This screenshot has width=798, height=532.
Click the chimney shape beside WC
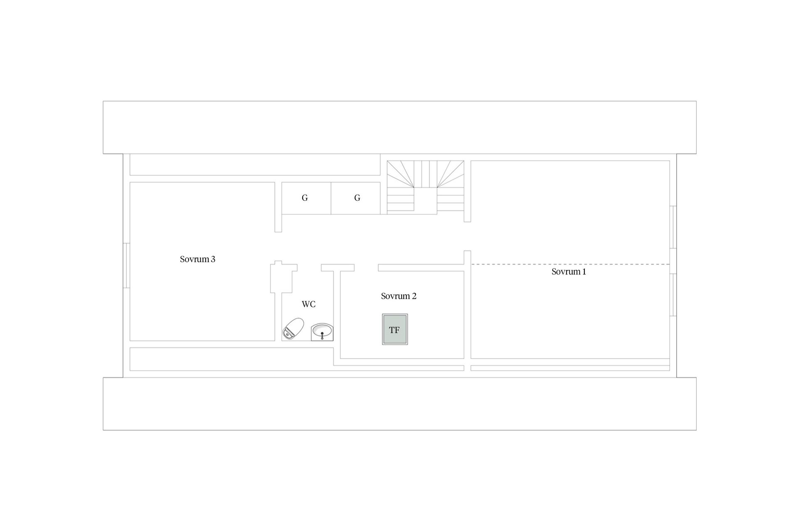283,277
